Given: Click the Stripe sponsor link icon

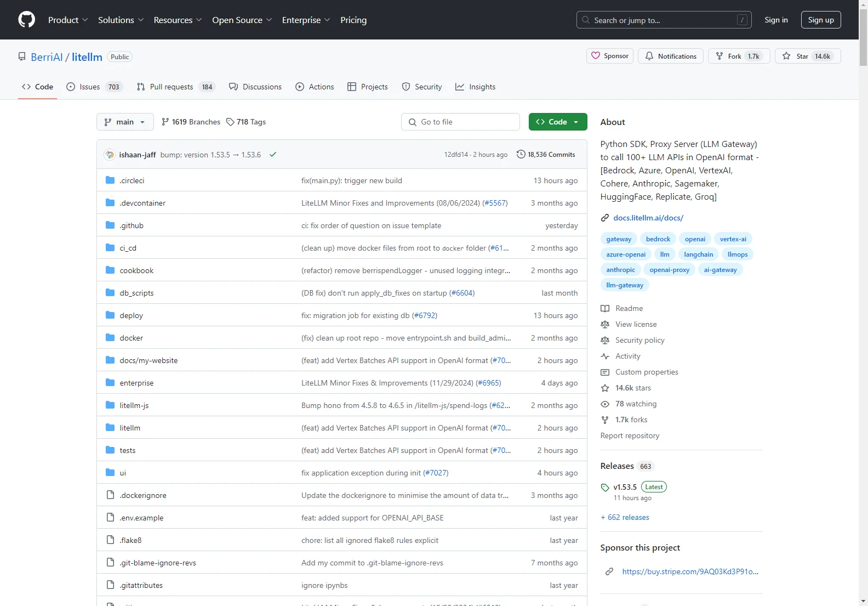Looking at the screenshot, I should click(x=609, y=571).
